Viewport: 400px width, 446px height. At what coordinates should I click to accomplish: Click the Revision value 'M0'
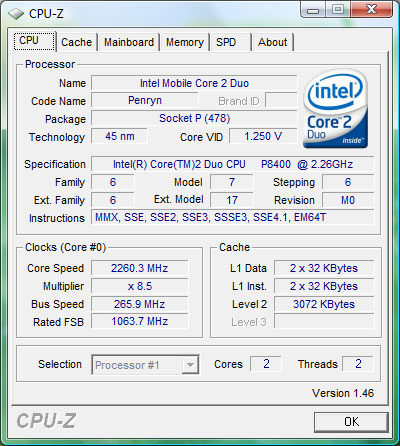click(348, 200)
